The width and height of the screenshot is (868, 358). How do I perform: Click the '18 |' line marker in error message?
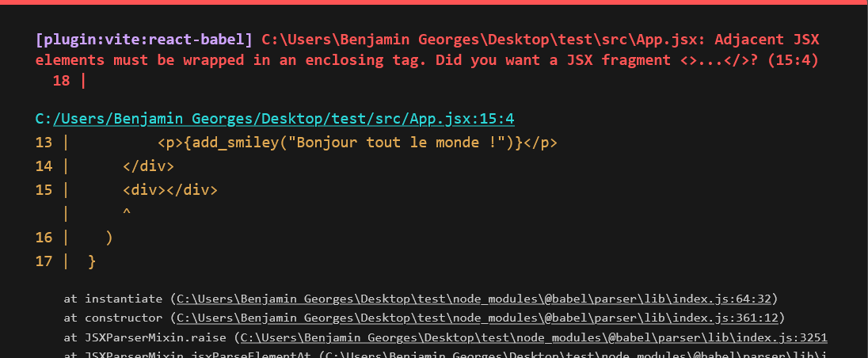(68, 81)
